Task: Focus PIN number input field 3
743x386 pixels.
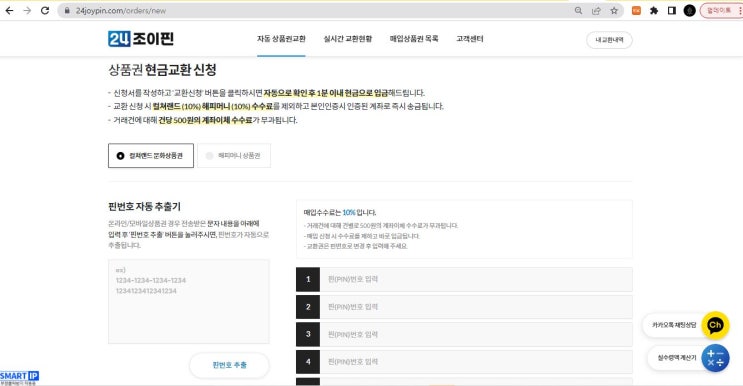Action: (x=476, y=334)
